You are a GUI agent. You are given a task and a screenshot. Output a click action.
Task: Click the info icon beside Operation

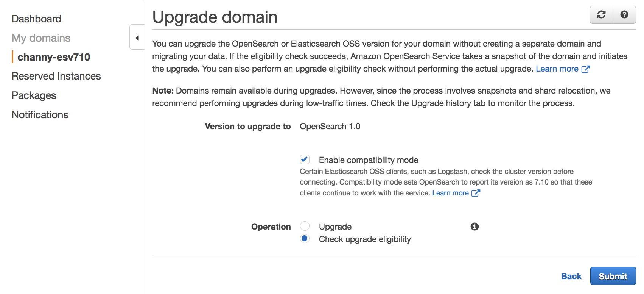[x=474, y=227]
